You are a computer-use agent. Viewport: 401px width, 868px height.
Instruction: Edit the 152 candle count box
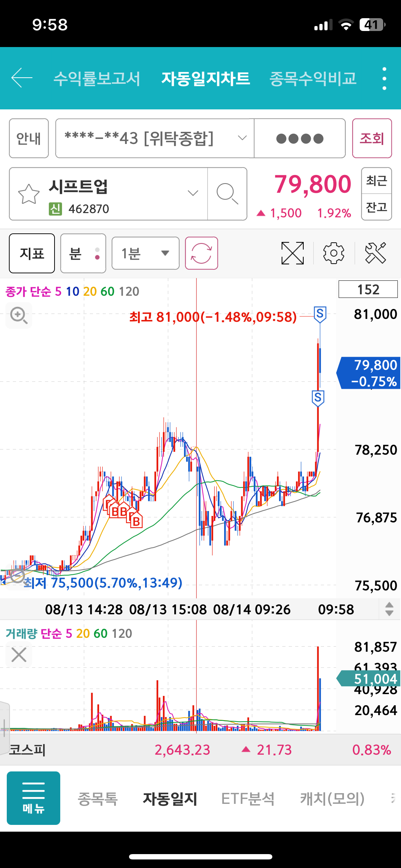[368, 289]
